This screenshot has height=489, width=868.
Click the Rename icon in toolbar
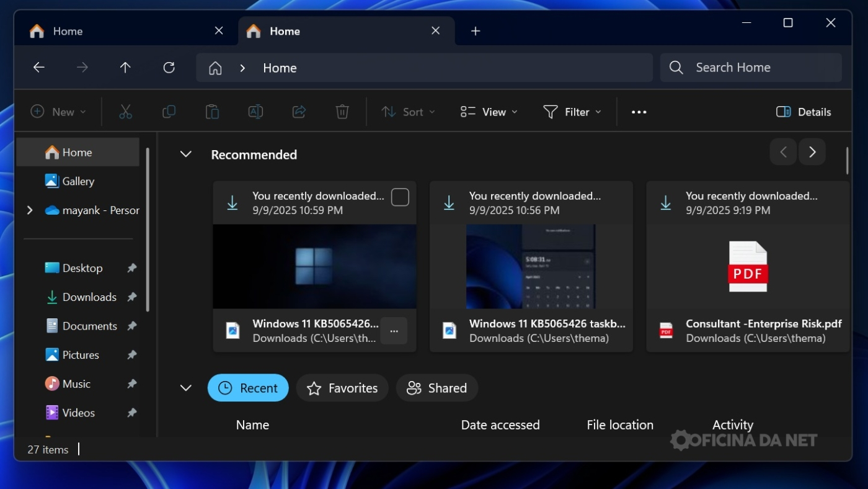click(255, 112)
